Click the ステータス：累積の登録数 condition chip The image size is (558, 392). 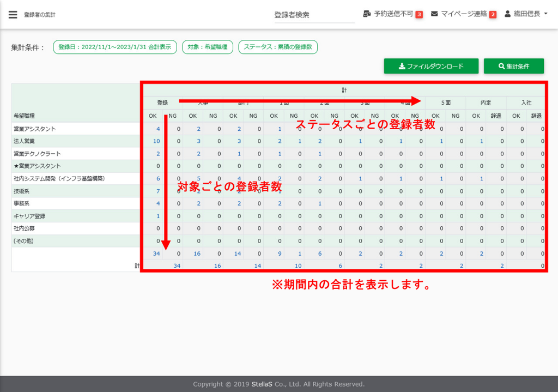tap(278, 47)
